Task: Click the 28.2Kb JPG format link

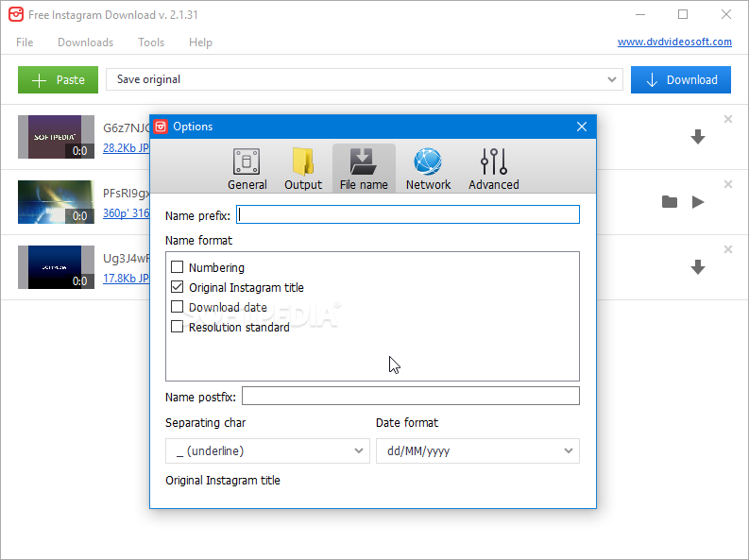Action: pyautogui.click(x=127, y=148)
